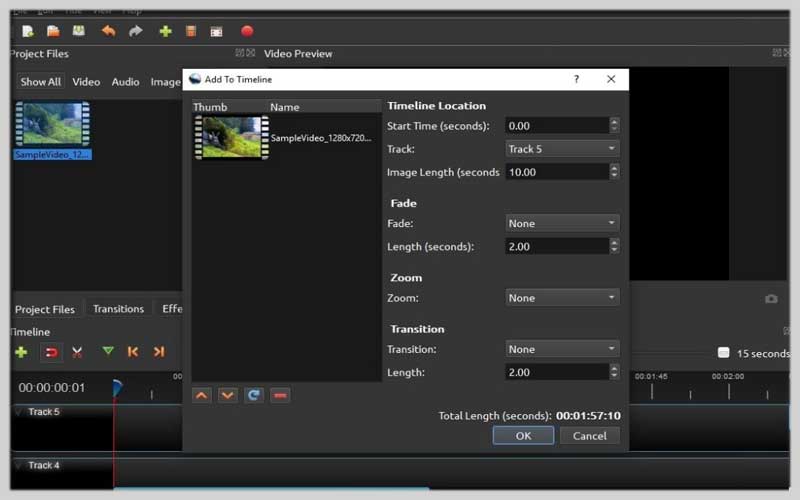Shuffle the file order with the refresh icon
Image resolution: width=800 pixels, height=500 pixels.
pos(254,395)
